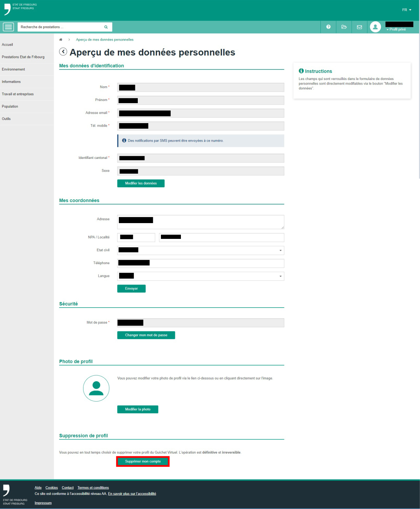The width and height of the screenshot is (420, 509).
Task: Select Travail et entreprises in sidebar
Action: point(18,94)
